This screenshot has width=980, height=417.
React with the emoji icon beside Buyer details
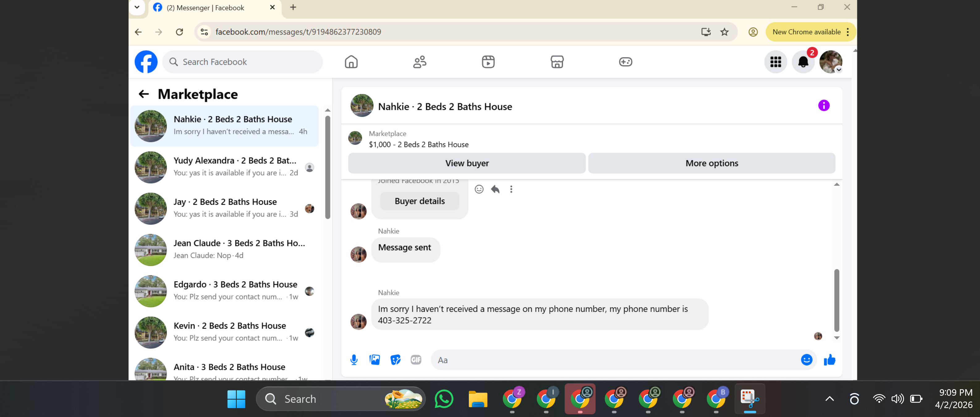click(479, 189)
